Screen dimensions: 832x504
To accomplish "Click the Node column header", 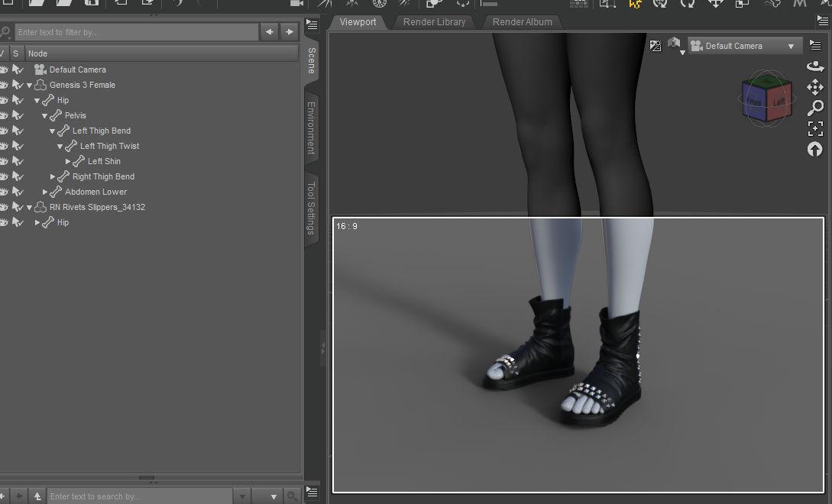I will coord(161,53).
